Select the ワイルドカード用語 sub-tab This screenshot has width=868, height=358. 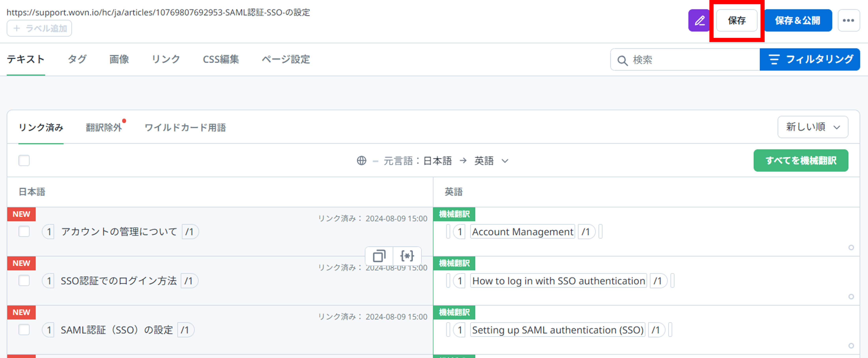point(185,128)
